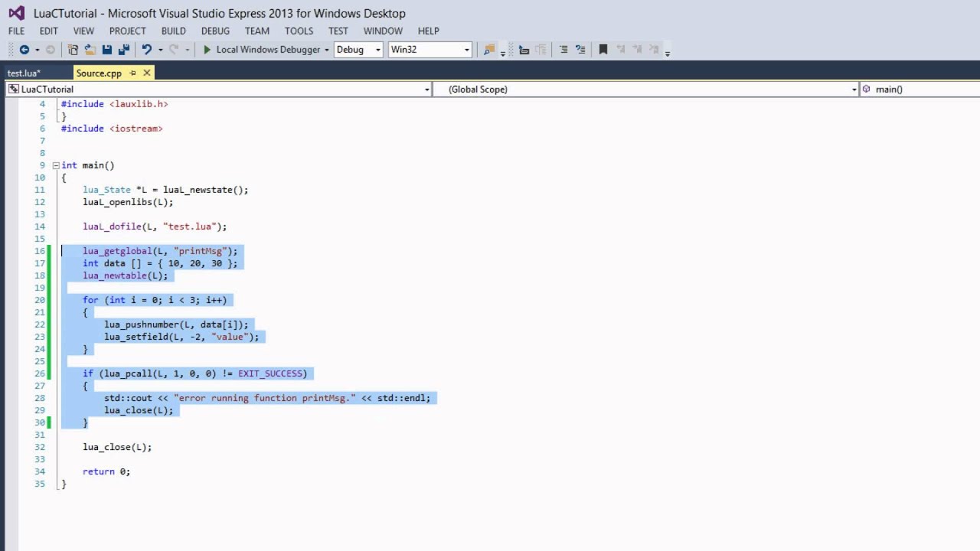Open the TEST menu
Image resolution: width=980 pixels, height=551 pixels.
pyautogui.click(x=338, y=31)
